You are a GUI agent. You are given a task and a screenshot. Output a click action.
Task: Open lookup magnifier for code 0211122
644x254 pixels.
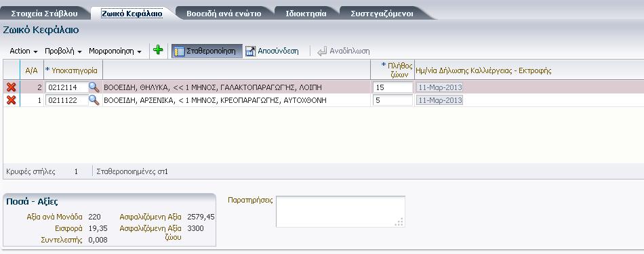tap(94, 100)
